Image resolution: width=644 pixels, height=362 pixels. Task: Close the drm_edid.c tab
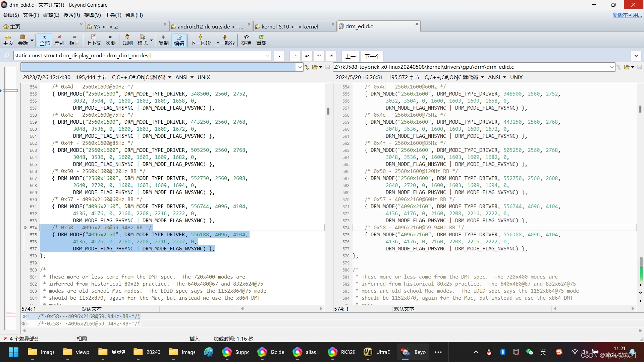[417, 24]
